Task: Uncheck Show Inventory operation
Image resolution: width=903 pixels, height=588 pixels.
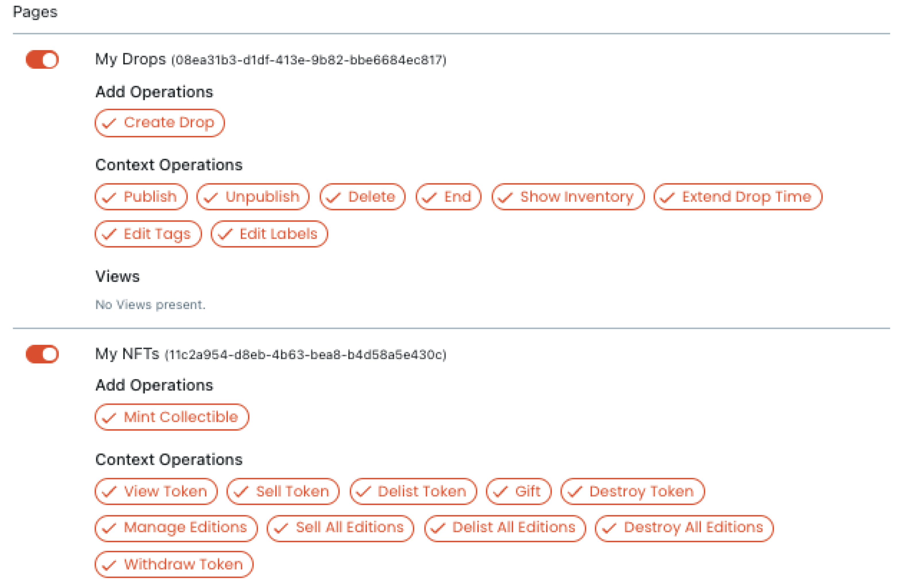Action: tap(568, 196)
